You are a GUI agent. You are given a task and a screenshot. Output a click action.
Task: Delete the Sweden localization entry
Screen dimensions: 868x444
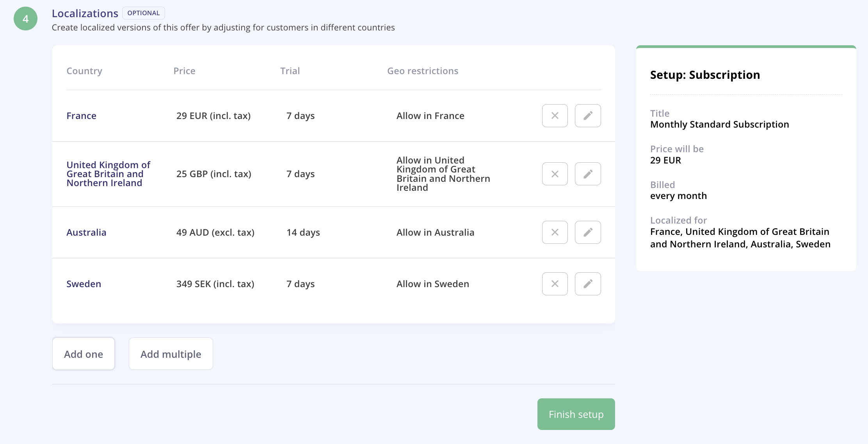tap(555, 284)
